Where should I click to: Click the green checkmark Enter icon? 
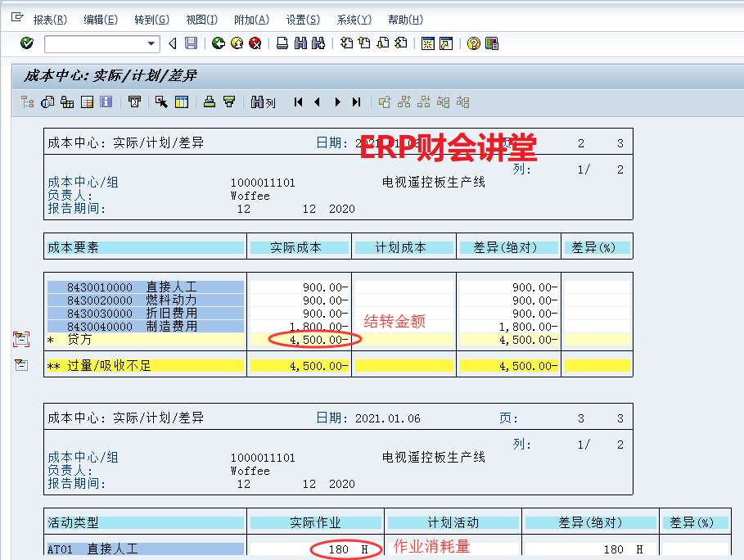[27, 43]
